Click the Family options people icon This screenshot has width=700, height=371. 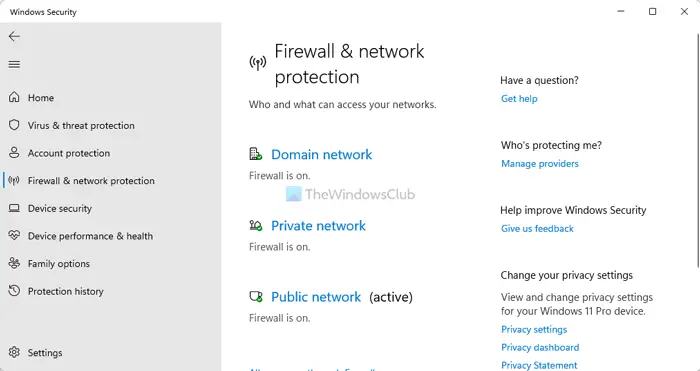pos(14,263)
